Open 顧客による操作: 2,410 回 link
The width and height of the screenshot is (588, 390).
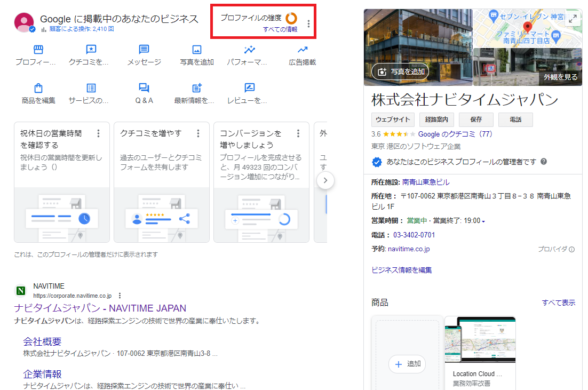point(82,29)
